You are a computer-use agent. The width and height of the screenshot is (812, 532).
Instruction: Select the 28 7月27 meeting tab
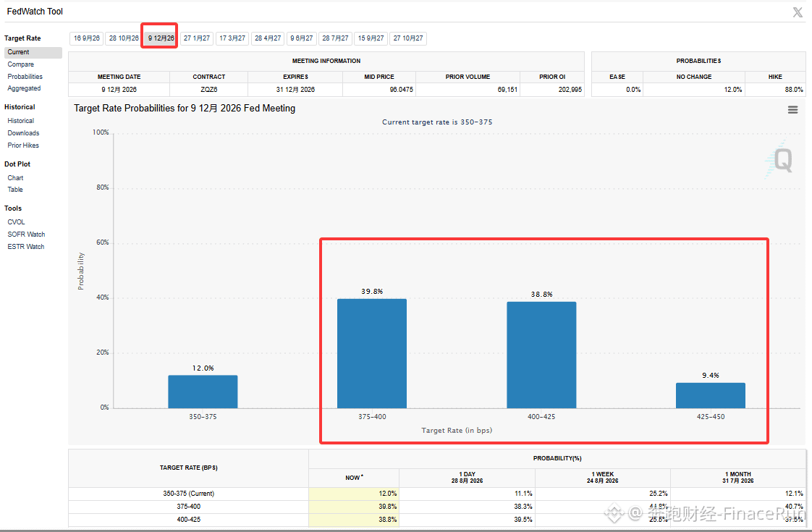(335, 38)
